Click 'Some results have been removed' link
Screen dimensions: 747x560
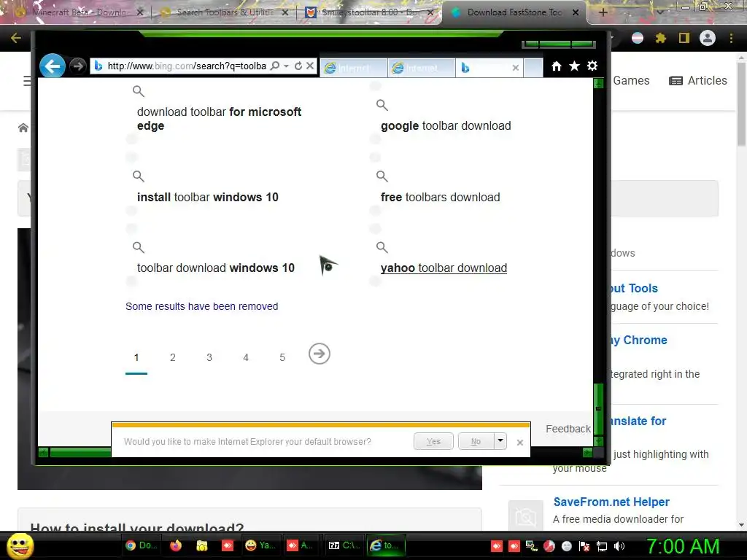coord(201,306)
